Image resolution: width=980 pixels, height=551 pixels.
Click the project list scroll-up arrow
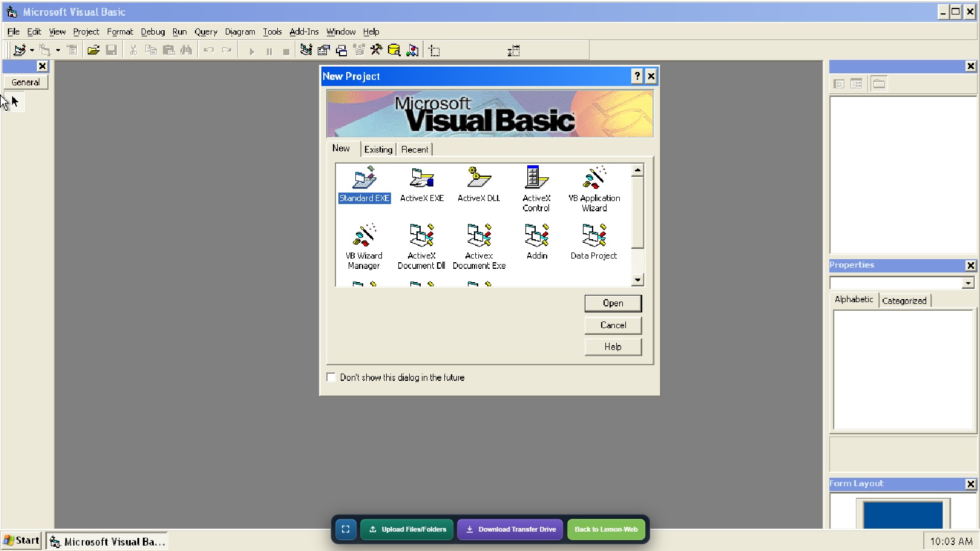click(x=637, y=170)
